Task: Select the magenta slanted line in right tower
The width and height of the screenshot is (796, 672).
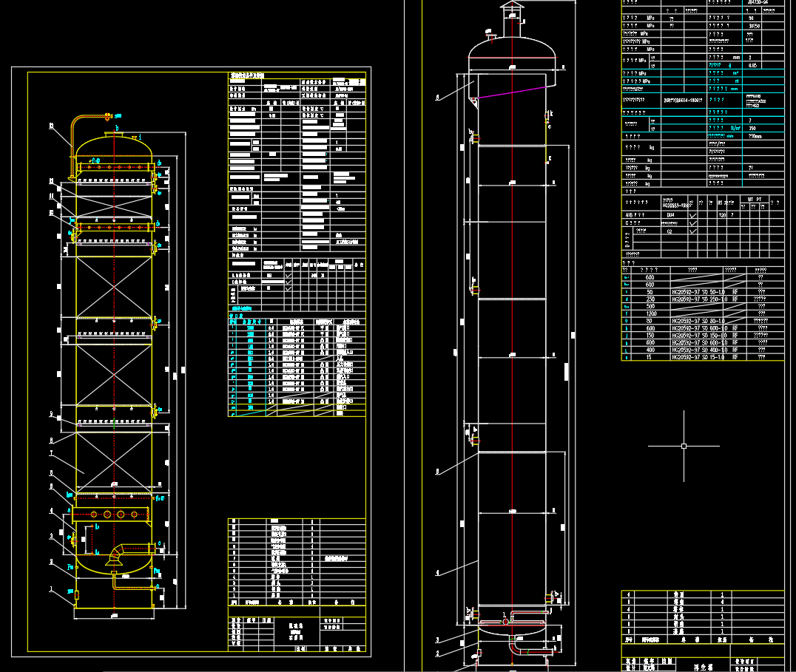Action: tap(510, 92)
